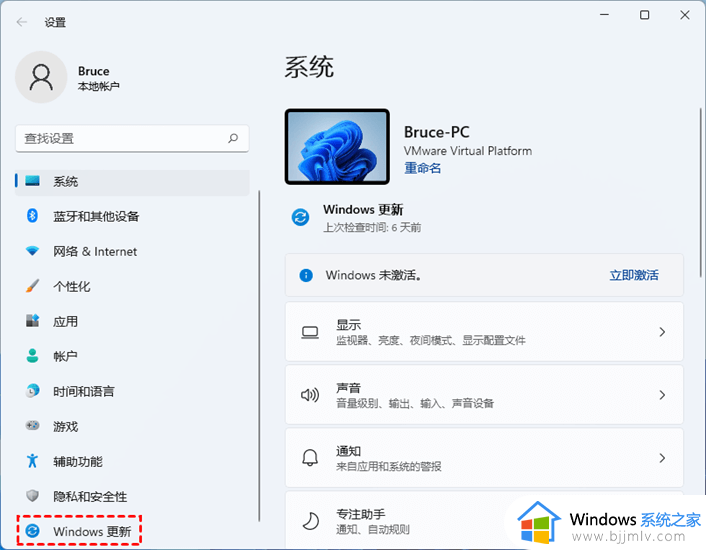The image size is (706, 550).
Task: Click the 帐户 person icon
Action: pyautogui.click(x=32, y=356)
